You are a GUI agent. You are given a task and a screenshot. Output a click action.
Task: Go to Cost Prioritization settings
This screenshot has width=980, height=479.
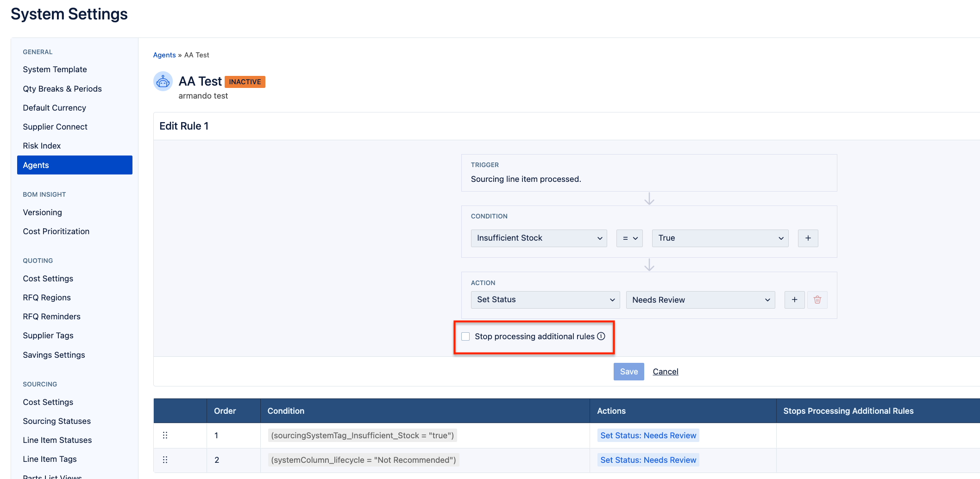[56, 231]
